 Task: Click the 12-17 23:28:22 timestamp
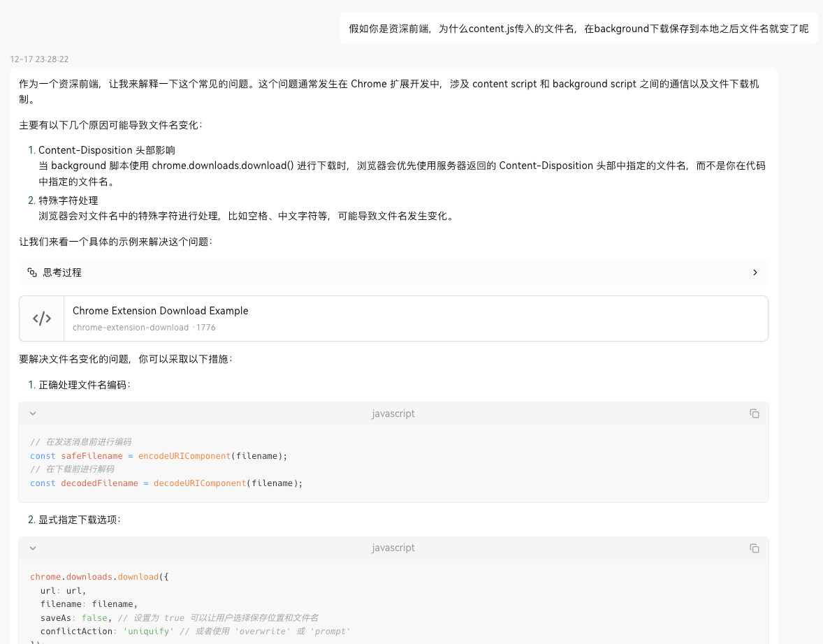click(x=39, y=59)
